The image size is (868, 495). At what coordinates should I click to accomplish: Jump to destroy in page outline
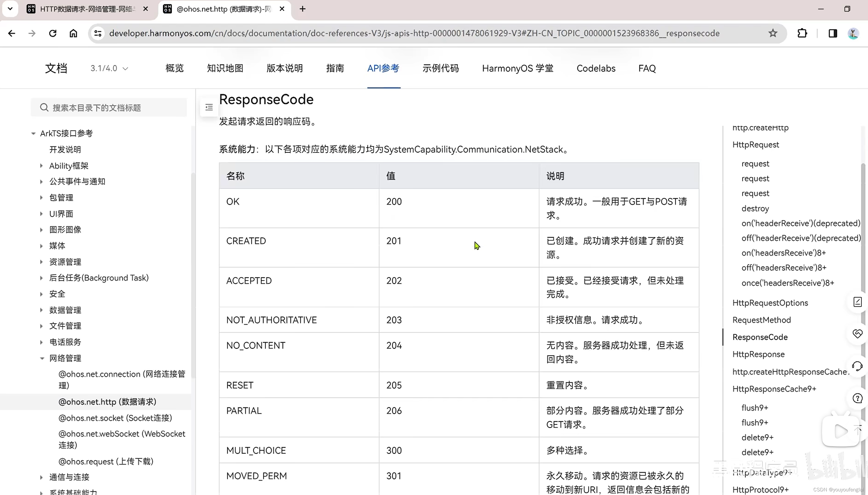(755, 208)
